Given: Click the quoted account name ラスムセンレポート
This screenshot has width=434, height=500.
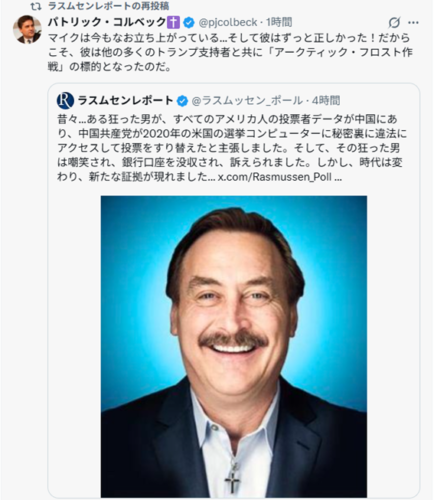Looking at the screenshot, I should point(125,100).
